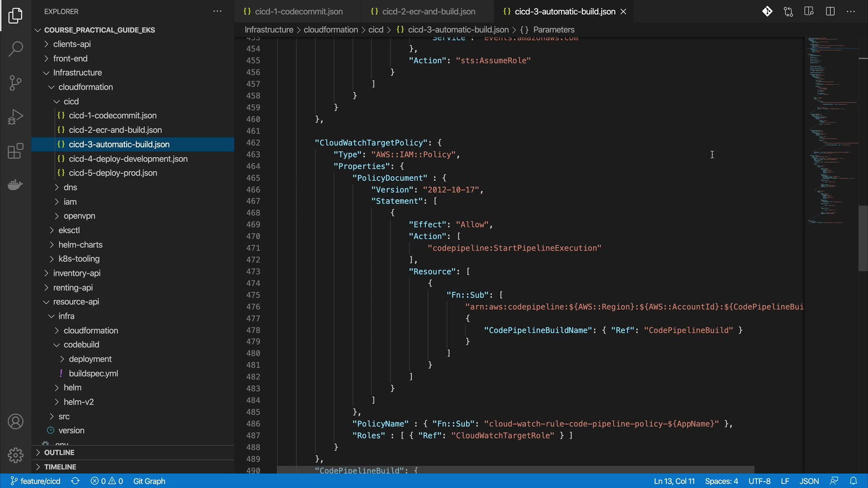Open the Run and Debug view

tap(15, 117)
